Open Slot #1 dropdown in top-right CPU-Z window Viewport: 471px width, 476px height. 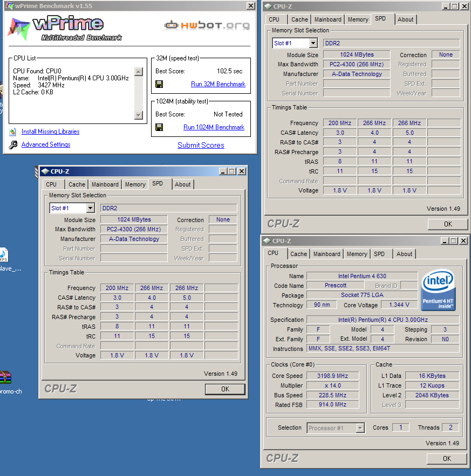(313, 43)
